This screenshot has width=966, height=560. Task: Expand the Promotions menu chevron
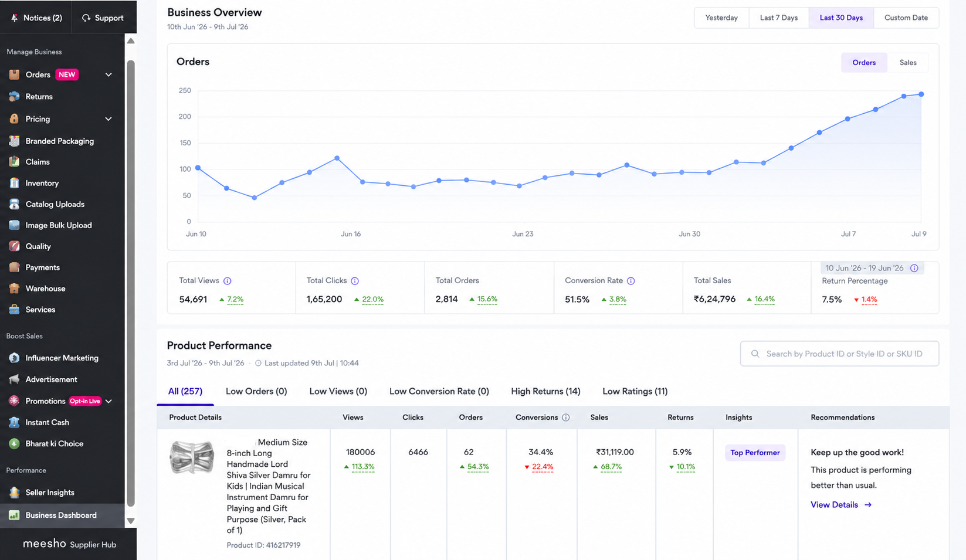point(109,401)
